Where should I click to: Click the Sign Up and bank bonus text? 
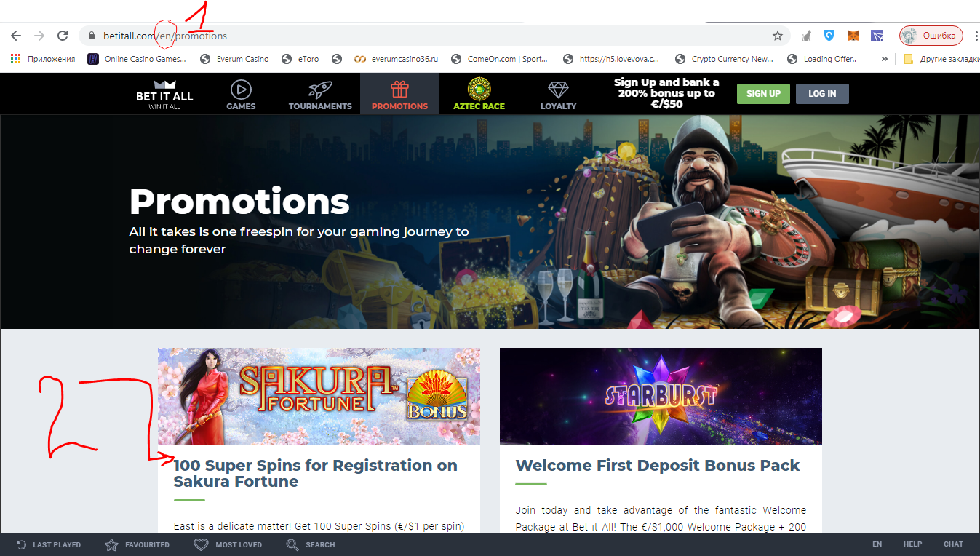pos(666,93)
